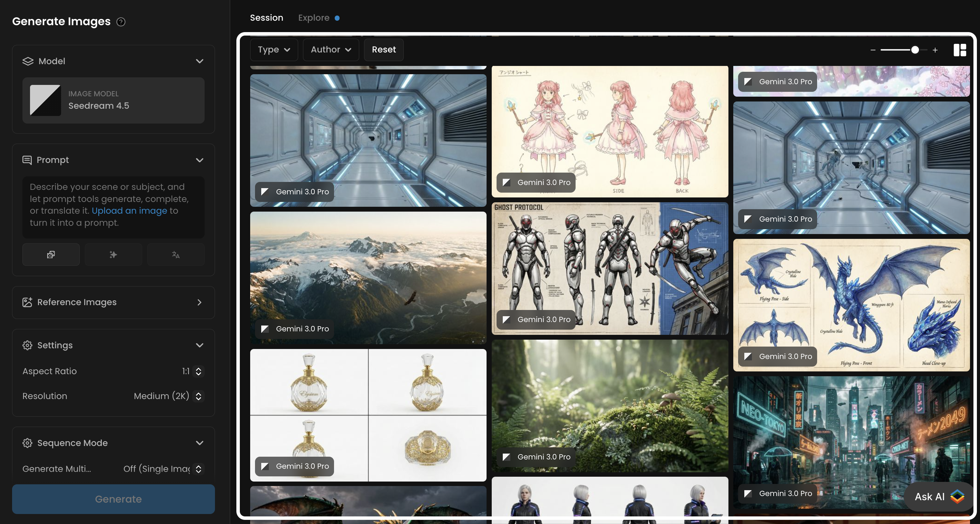Click the help icon beside Generate Images
This screenshot has width=980, height=524.
click(121, 22)
